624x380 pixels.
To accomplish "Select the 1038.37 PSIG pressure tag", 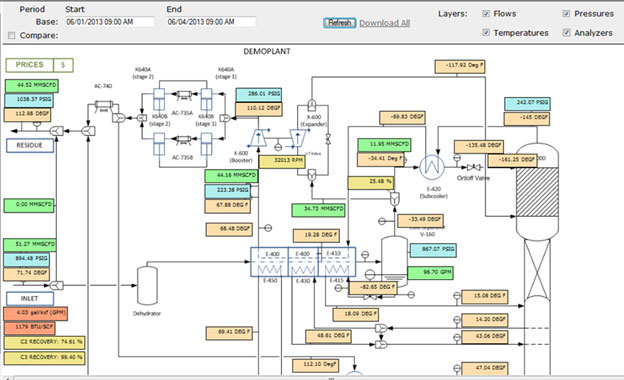I will 29,100.
